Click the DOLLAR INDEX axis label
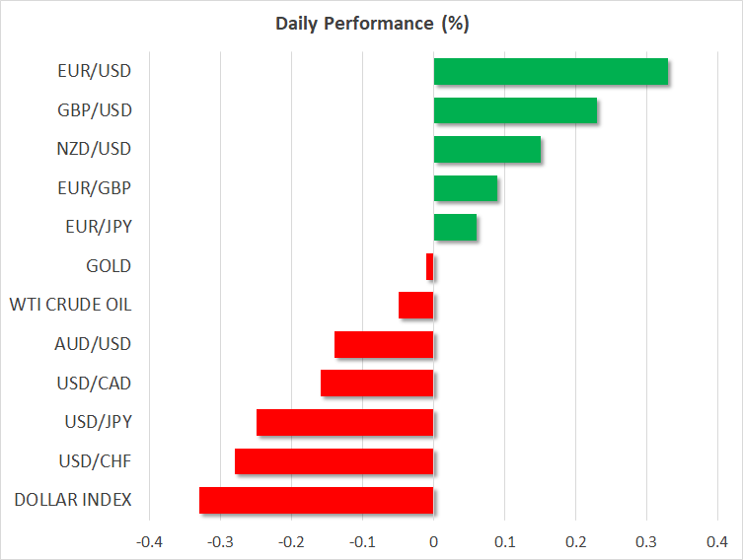 pos(73,500)
